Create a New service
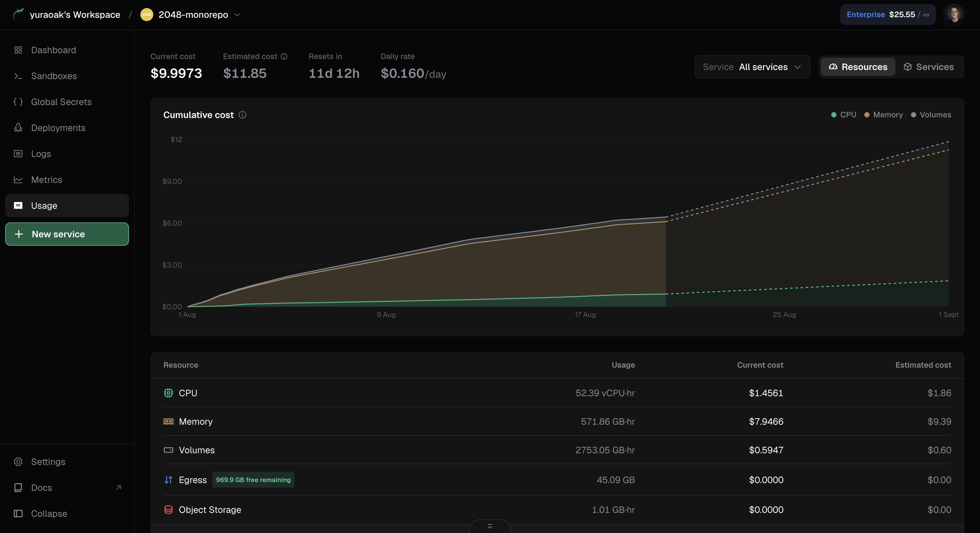This screenshot has height=533, width=980. click(67, 234)
